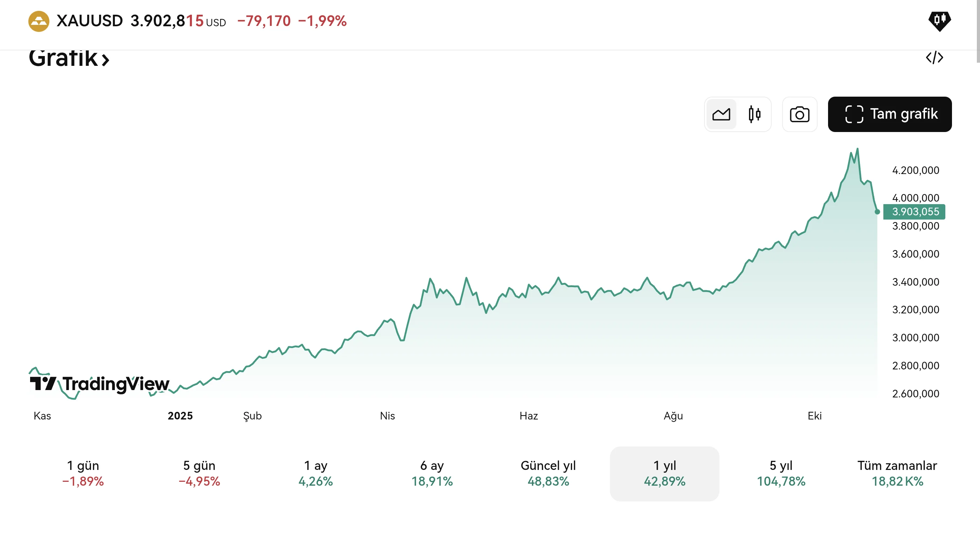The width and height of the screenshot is (980, 548).
Task: Switch to area chart view icon
Action: (721, 114)
